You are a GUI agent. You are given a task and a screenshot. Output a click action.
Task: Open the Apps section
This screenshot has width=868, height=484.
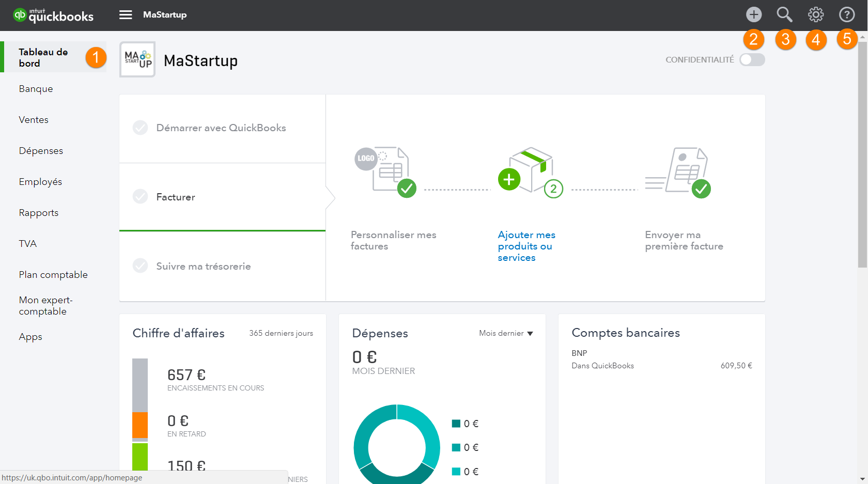(30, 337)
